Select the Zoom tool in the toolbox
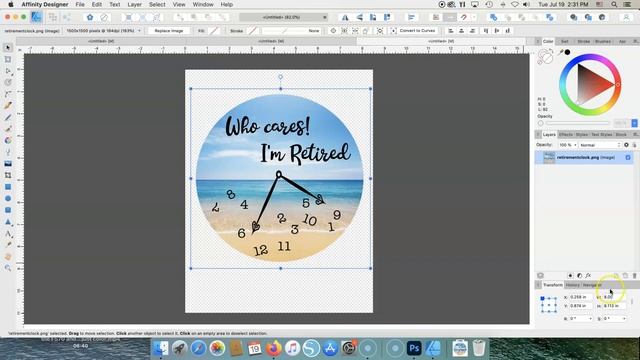The image size is (640, 360). click(x=8, y=268)
